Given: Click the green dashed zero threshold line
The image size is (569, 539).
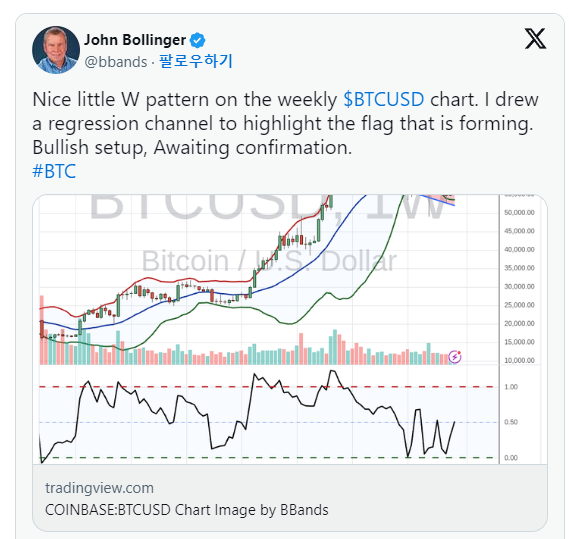Looking at the screenshot, I should 269,458.
